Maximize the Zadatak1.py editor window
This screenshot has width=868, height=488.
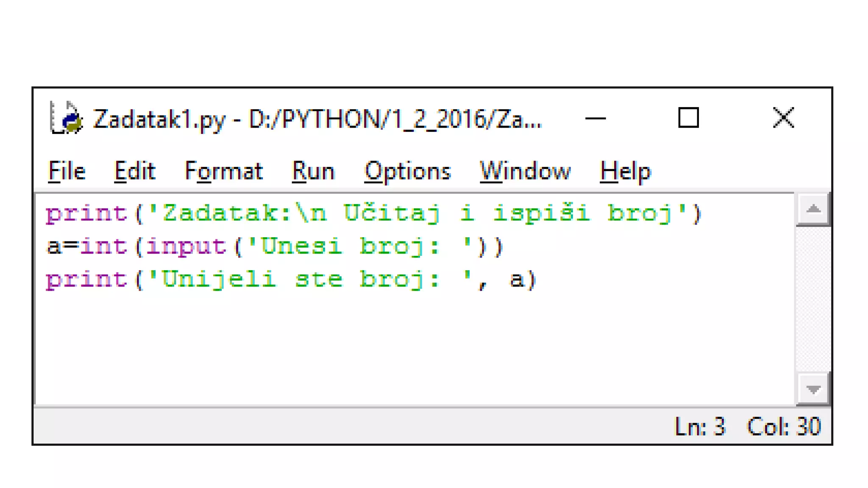coord(688,118)
